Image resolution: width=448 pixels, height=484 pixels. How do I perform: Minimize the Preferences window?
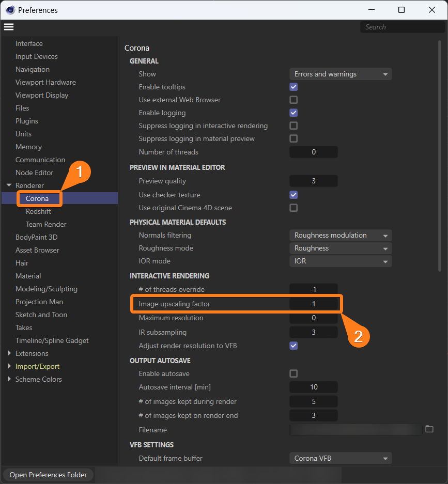[372, 10]
